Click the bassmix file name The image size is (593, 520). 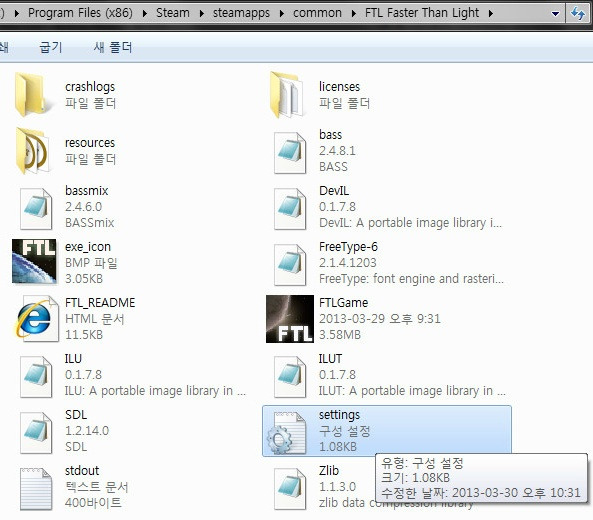pos(87,191)
